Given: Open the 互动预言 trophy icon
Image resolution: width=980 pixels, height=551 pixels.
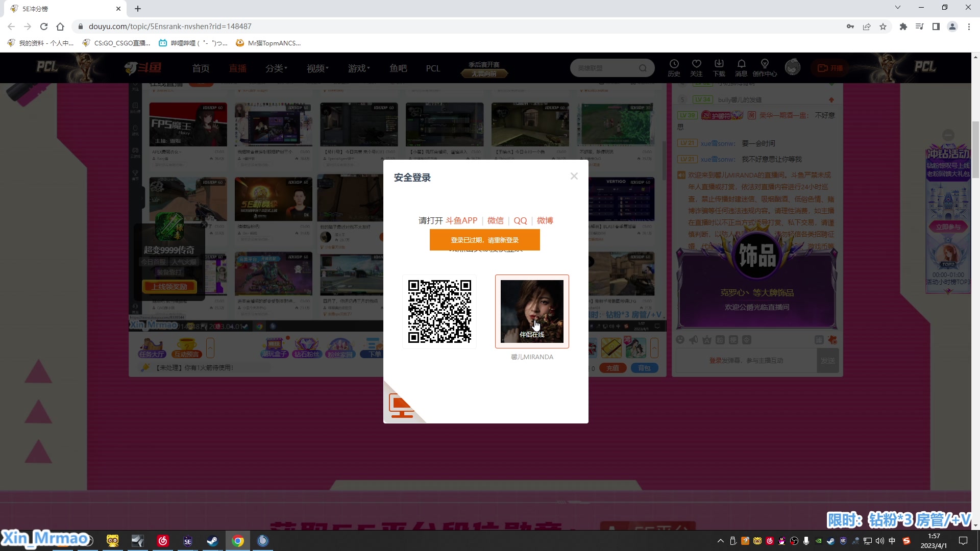Looking at the screenshot, I should [186, 348].
